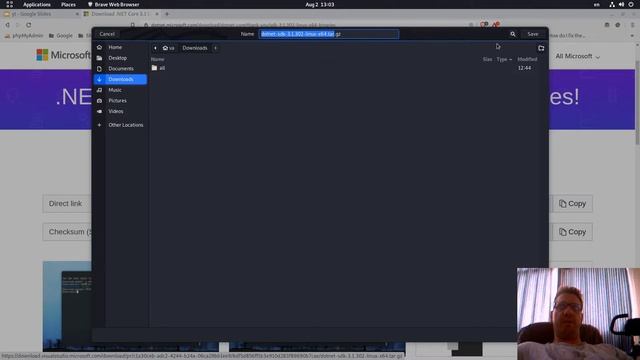Click the Documents page icon in sidebar
The height and width of the screenshot is (360, 640).
(99, 69)
